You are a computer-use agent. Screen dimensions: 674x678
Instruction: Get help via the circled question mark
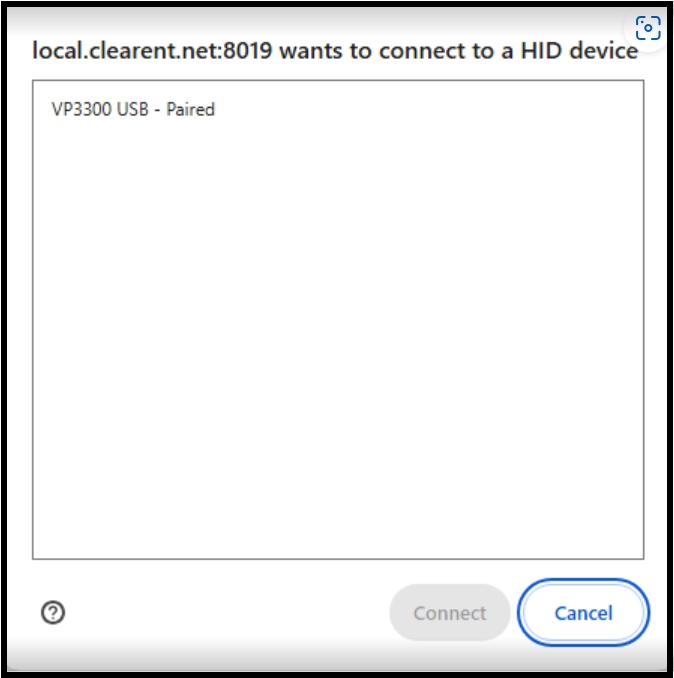click(x=53, y=612)
